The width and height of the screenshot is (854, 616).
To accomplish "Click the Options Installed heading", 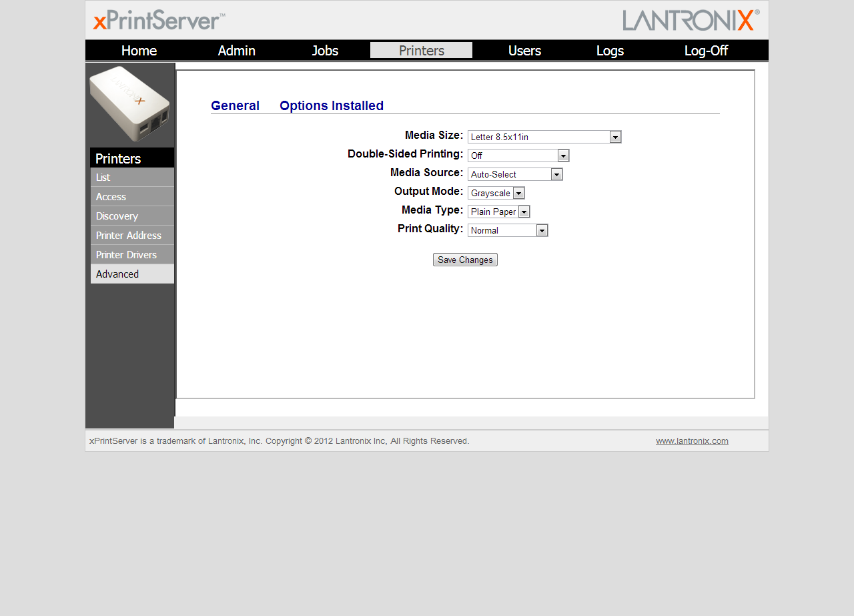I will pos(332,105).
